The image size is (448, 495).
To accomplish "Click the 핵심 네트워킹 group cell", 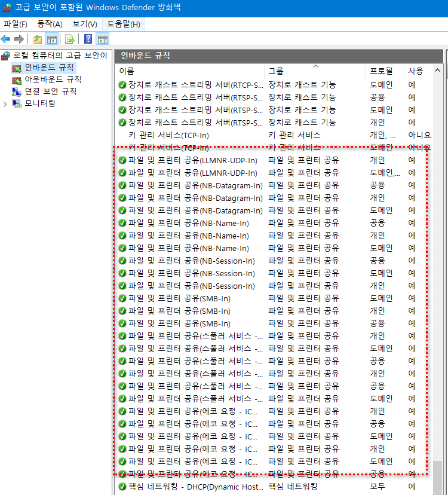I will click(x=293, y=487).
